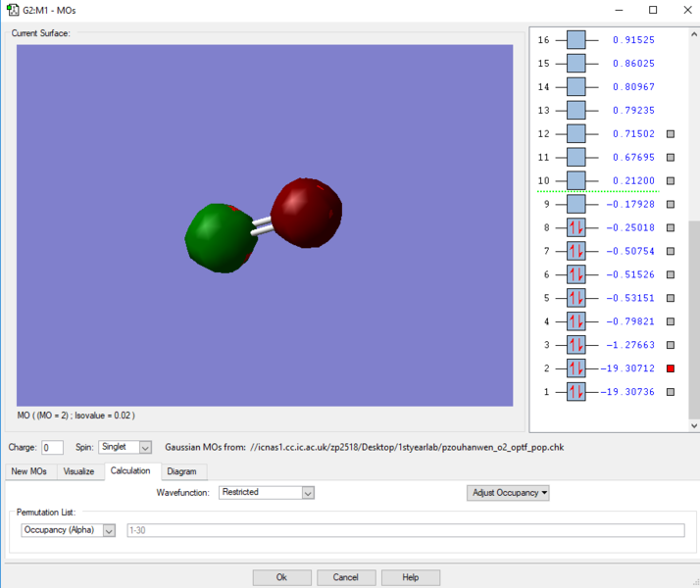Click scroll-down arrow of orbital list
This screenshot has width=700, height=588.
pyautogui.click(x=694, y=425)
